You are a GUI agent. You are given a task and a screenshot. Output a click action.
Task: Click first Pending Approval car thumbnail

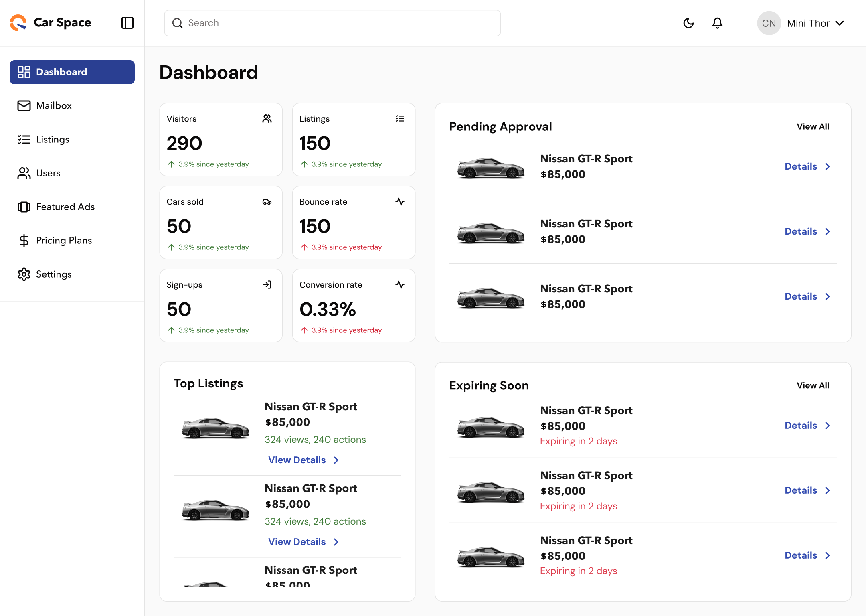pos(491,168)
